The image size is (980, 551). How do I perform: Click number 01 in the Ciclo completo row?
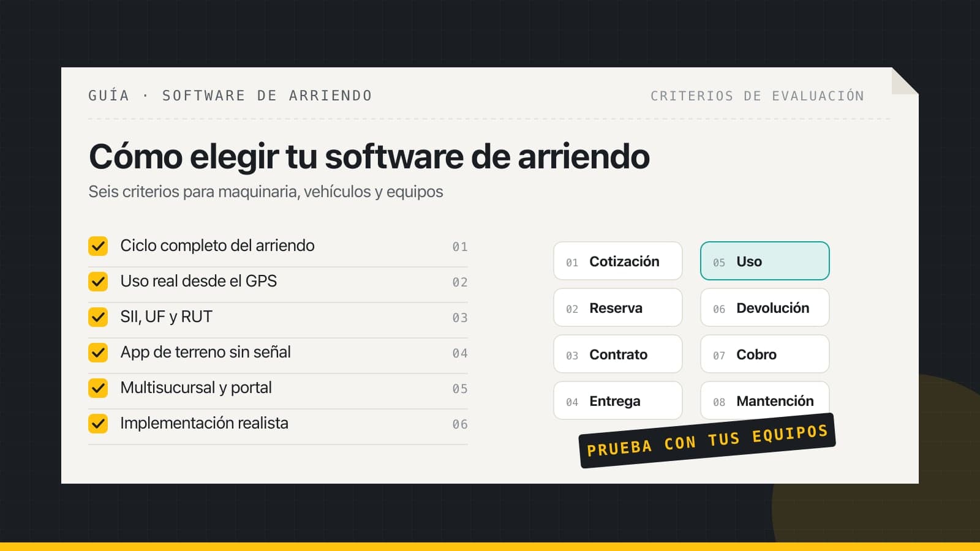460,247
